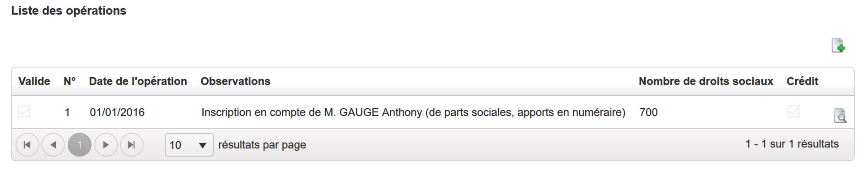This screenshot has width=868, height=174.
Task: Sort by Date de l'opération column
Action: 138,81
